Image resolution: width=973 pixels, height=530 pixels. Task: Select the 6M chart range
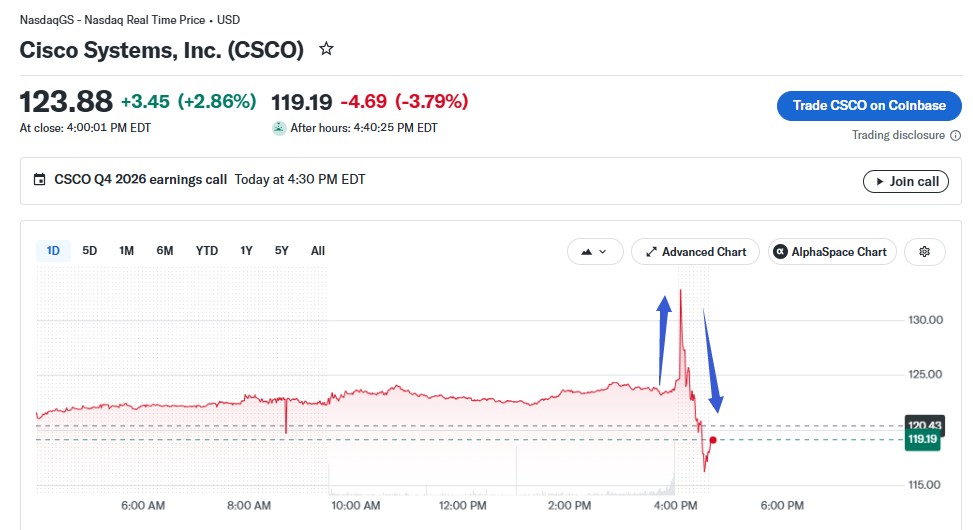pos(164,251)
